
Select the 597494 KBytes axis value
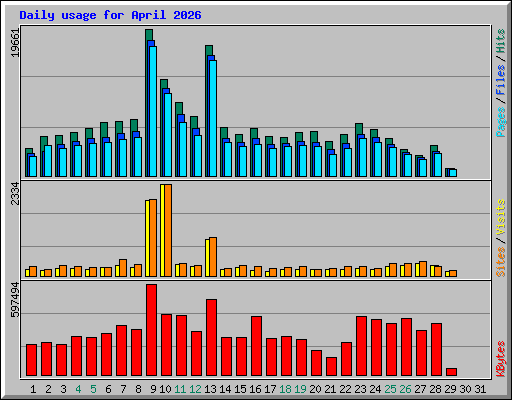[x=15, y=299]
